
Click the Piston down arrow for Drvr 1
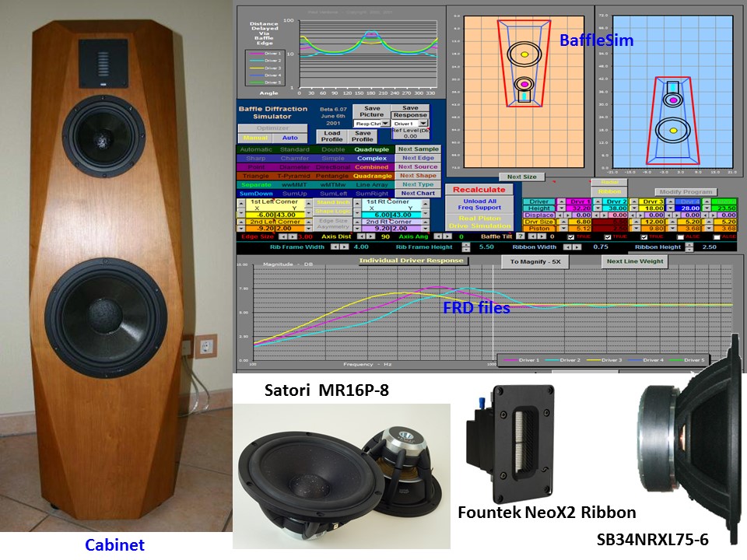pyautogui.click(x=563, y=228)
